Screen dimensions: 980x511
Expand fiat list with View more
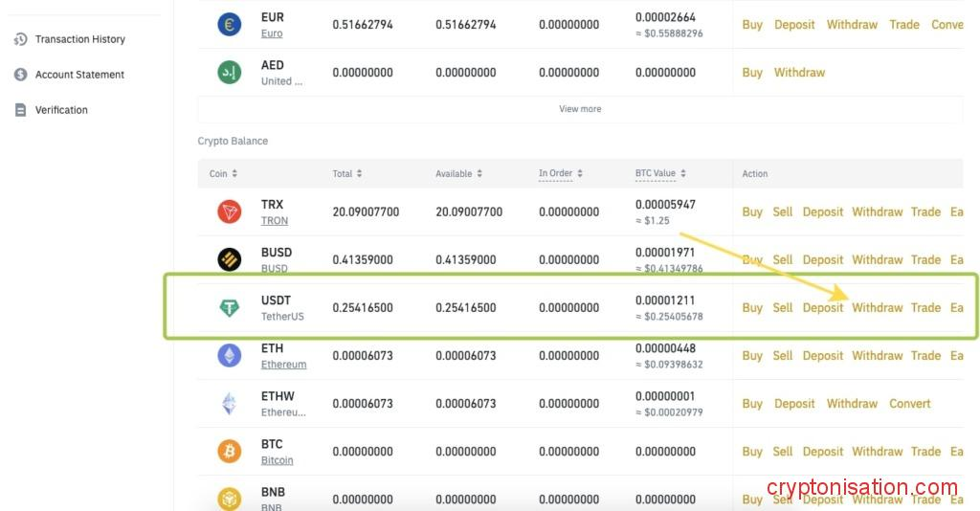pyautogui.click(x=580, y=109)
